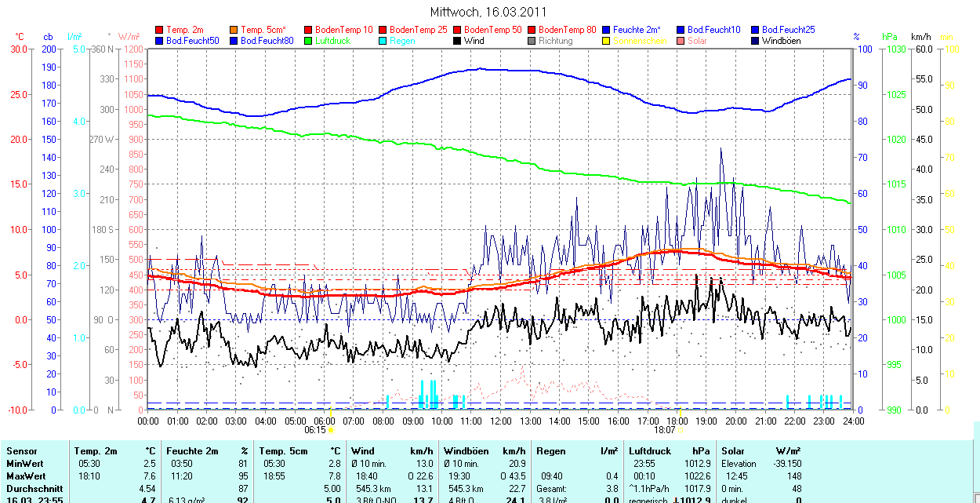Click the 06:15 sunrise marker on time axis

pos(315,430)
